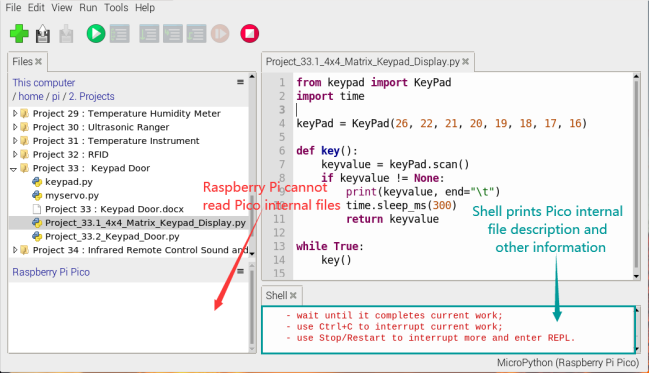Click the Step out toolbar icon
This screenshot has height=373, width=650.
pos(196,34)
